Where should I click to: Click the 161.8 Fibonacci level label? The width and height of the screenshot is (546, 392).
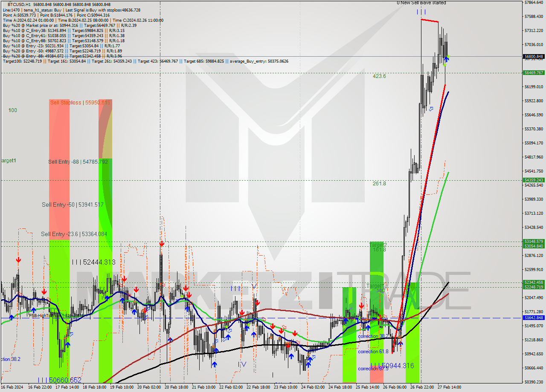tap(379, 250)
